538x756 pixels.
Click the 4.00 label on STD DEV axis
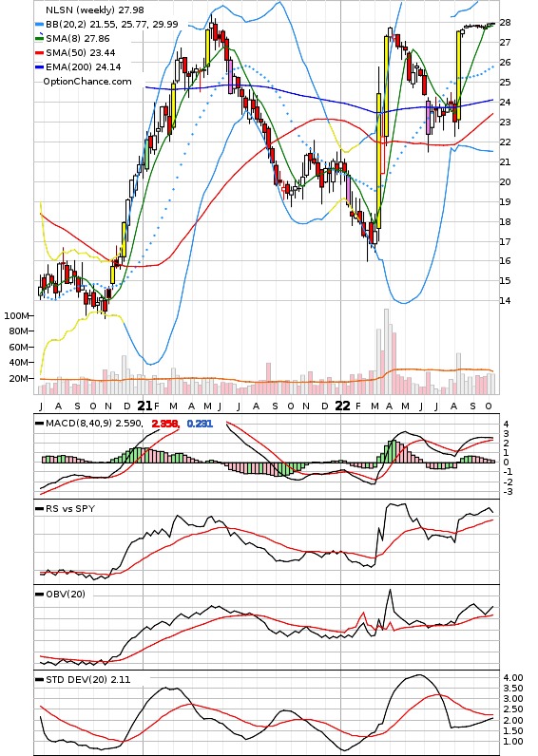click(513, 677)
